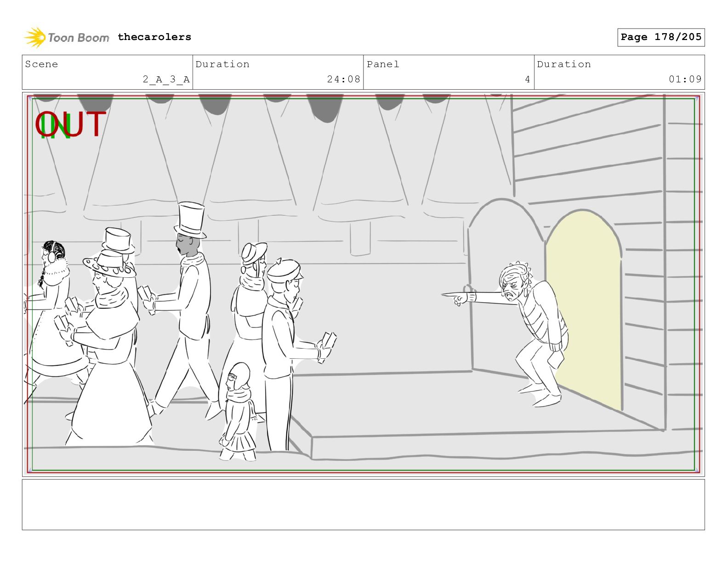Viewport: 728px width, 563px height.
Task: Select scene value '2_A_3_A'
Action: (x=166, y=79)
